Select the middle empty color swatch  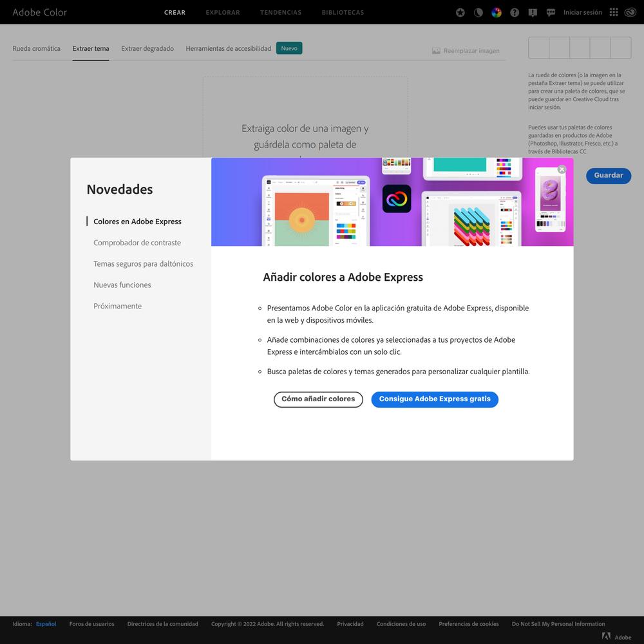pos(580,48)
